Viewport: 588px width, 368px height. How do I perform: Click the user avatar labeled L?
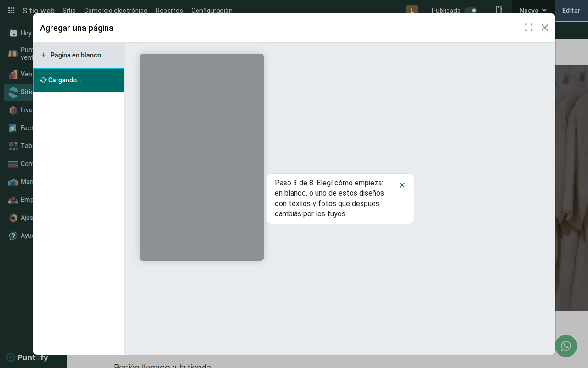(x=412, y=11)
